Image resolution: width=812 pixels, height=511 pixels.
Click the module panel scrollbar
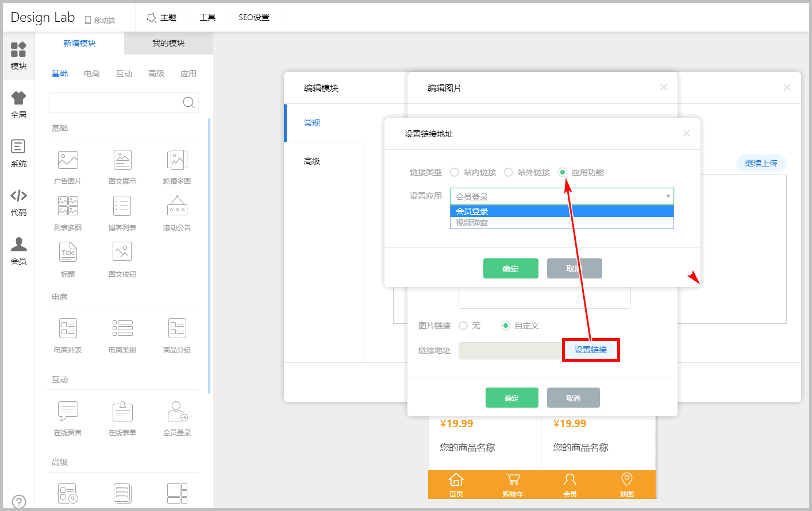coord(209,255)
